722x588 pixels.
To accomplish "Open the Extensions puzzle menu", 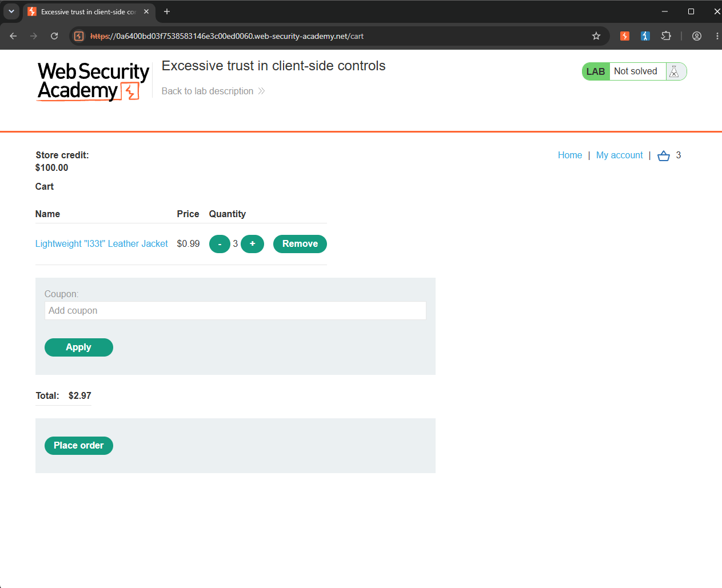I will pos(666,36).
